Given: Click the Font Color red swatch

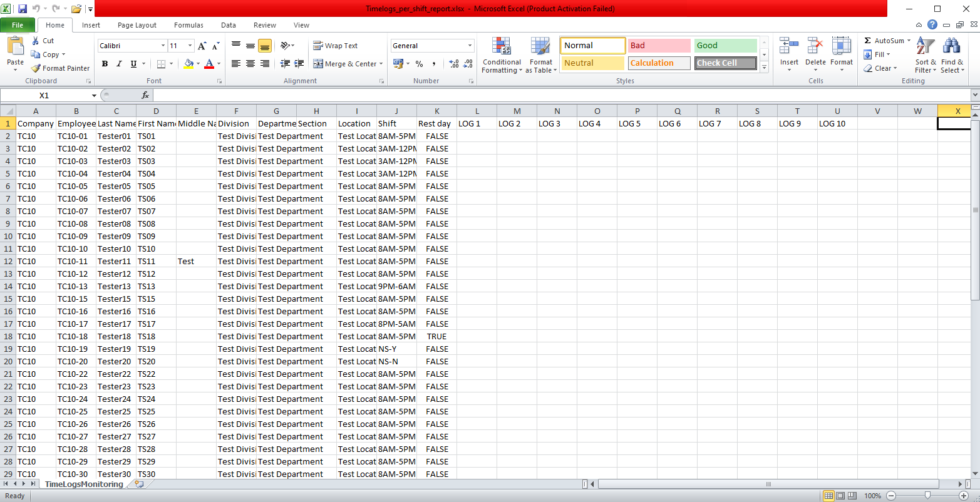Looking at the screenshot, I should click(x=209, y=64).
